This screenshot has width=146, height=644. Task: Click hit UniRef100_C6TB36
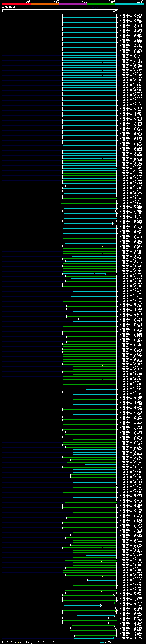click(x=131, y=281)
